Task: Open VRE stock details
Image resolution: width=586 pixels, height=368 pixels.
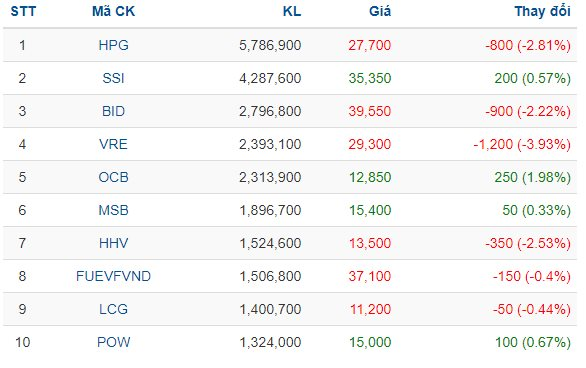Action: coord(113,144)
